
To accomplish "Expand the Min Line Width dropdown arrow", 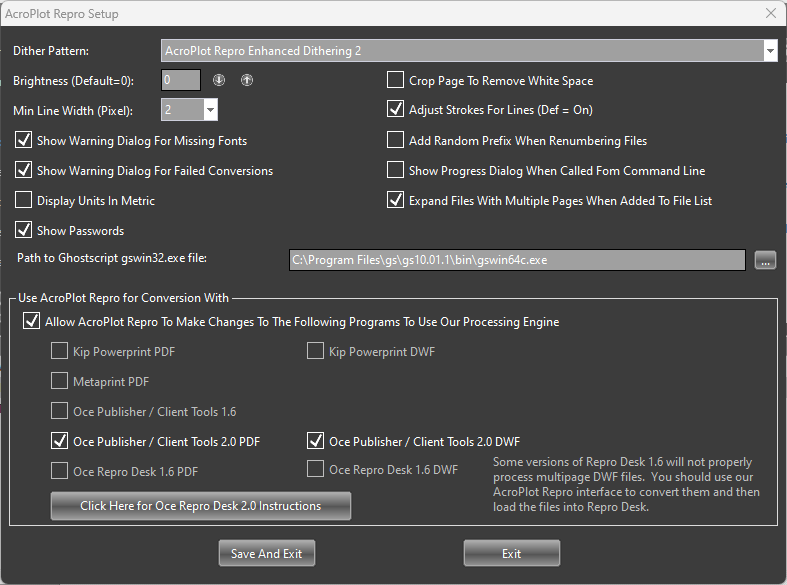I will [x=210, y=110].
